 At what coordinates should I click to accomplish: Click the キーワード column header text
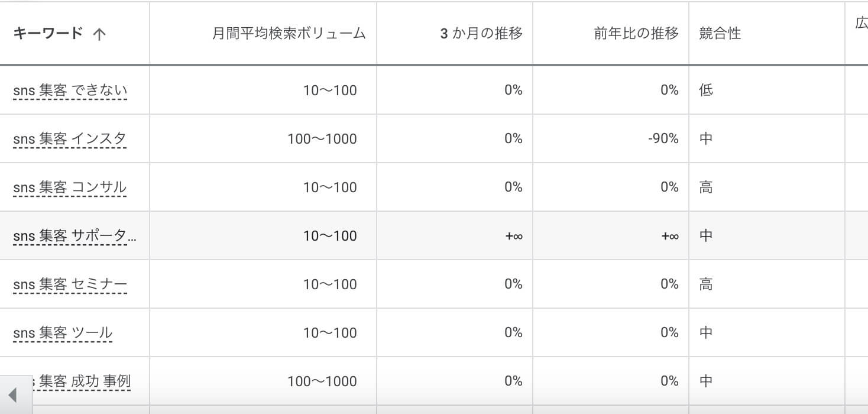click(x=48, y=33)
